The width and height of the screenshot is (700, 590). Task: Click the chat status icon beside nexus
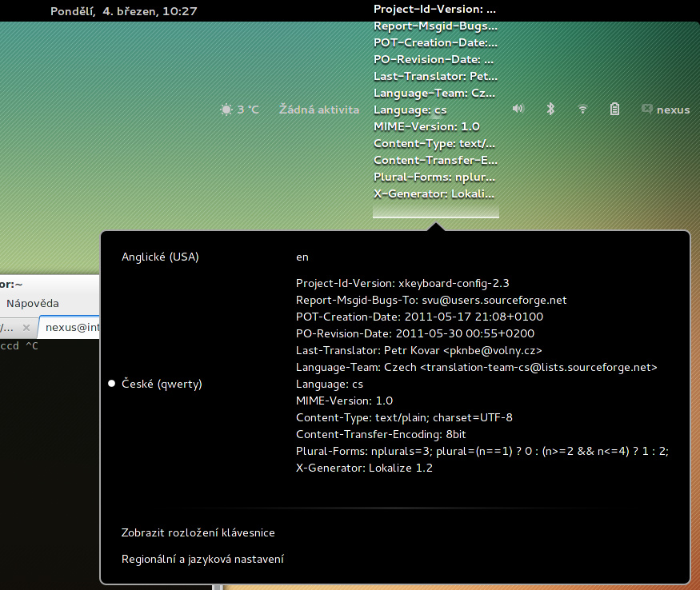[646, 110]
